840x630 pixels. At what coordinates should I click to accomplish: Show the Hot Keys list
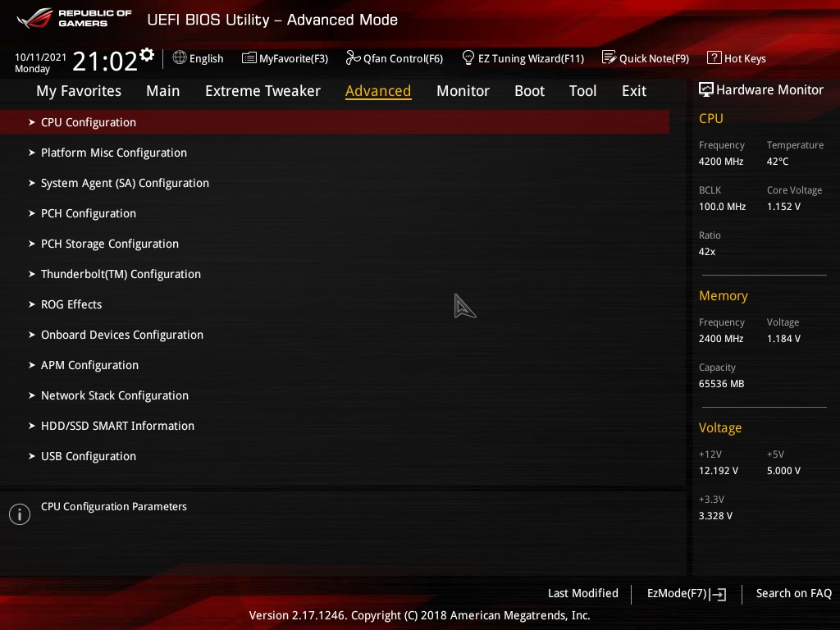745,58
